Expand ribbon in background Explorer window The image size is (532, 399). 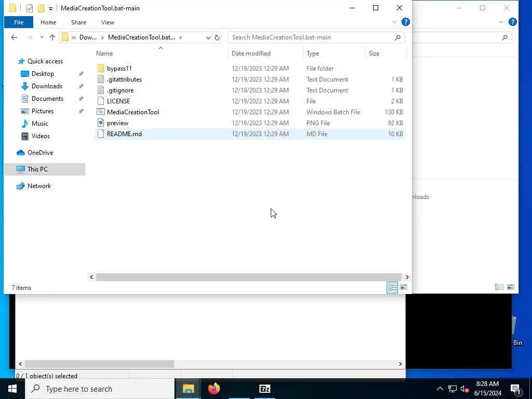coord(501,22)
